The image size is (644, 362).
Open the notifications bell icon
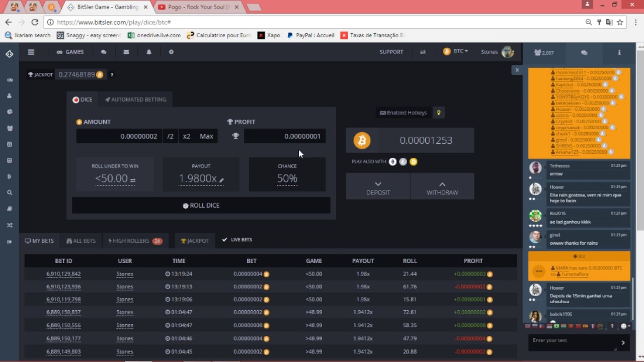[x=149, y=52]
